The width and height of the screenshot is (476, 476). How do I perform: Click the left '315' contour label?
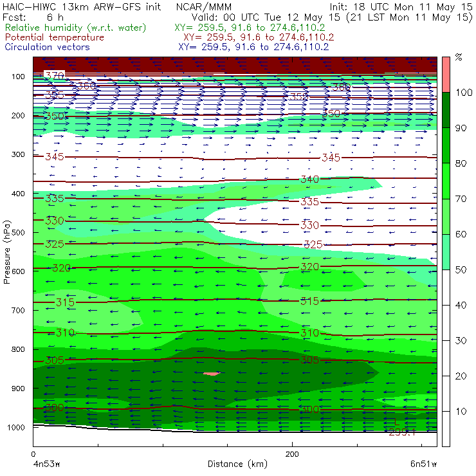point(65,302)
